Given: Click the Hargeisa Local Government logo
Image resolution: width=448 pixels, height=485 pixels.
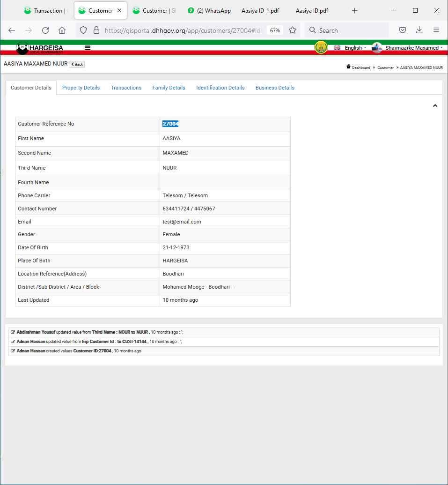Looking at the screenshot, I should click(x=40, y=48).
